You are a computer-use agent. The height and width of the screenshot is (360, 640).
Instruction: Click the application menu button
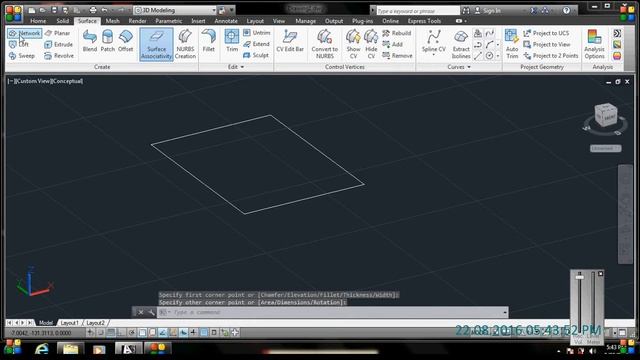[x=14, y=13]
